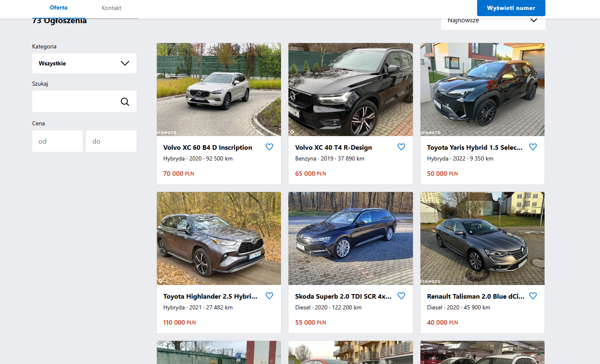Click 'Diesel · 2020 · 45 900 km' details
The width and height of the screenshot is (600, 364).
458,308
